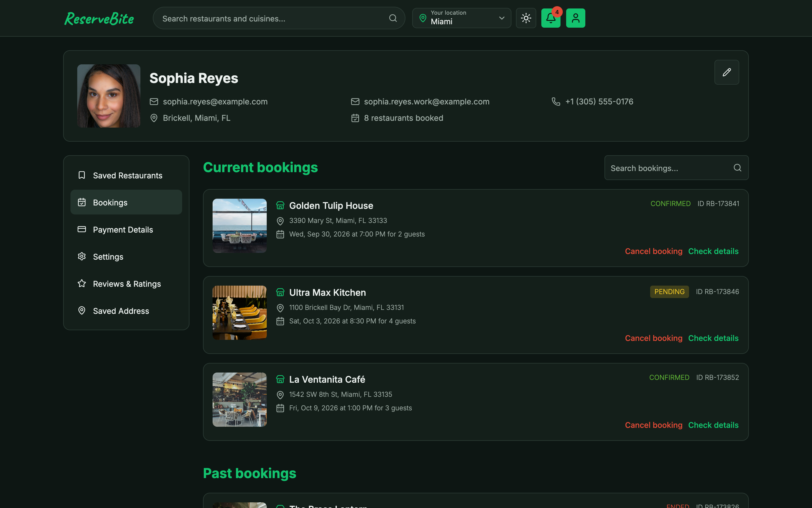Screen dimensions: 812x508
Task: Click the pin icon beside 3390 Mary St address
Action: [280, 221]
